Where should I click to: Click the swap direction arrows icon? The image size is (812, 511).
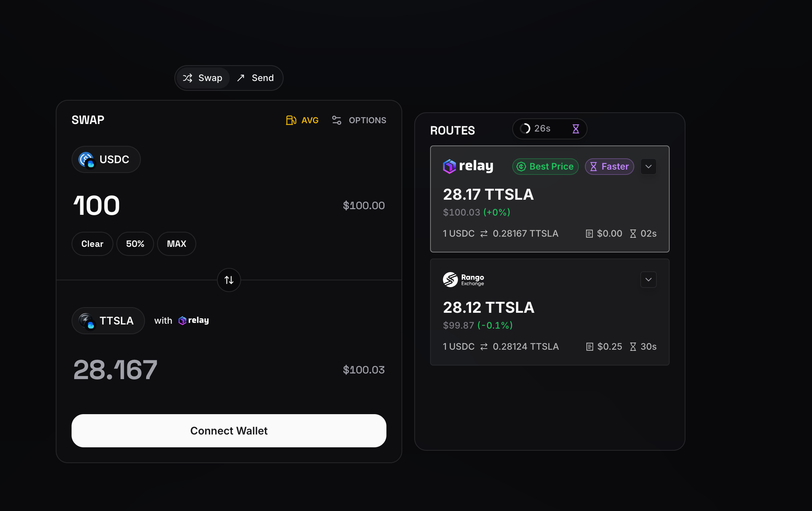tap(229, 280)
